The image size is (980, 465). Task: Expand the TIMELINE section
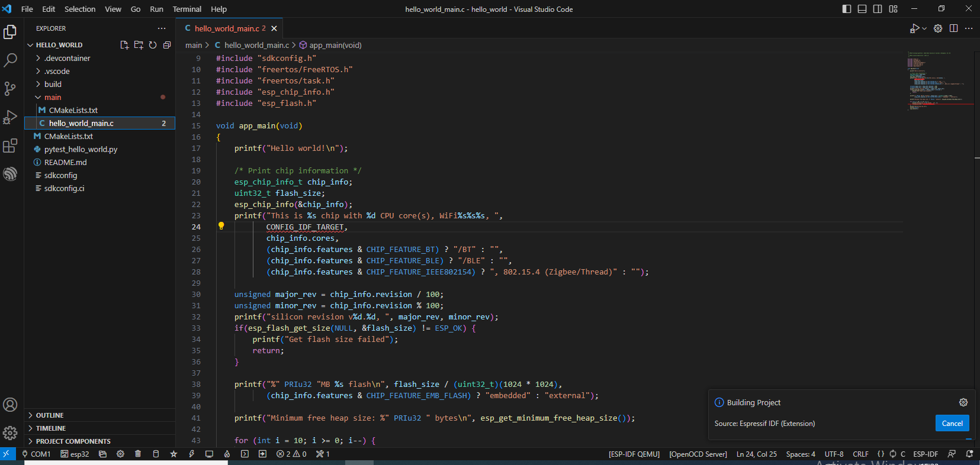[x=99, y=428]
